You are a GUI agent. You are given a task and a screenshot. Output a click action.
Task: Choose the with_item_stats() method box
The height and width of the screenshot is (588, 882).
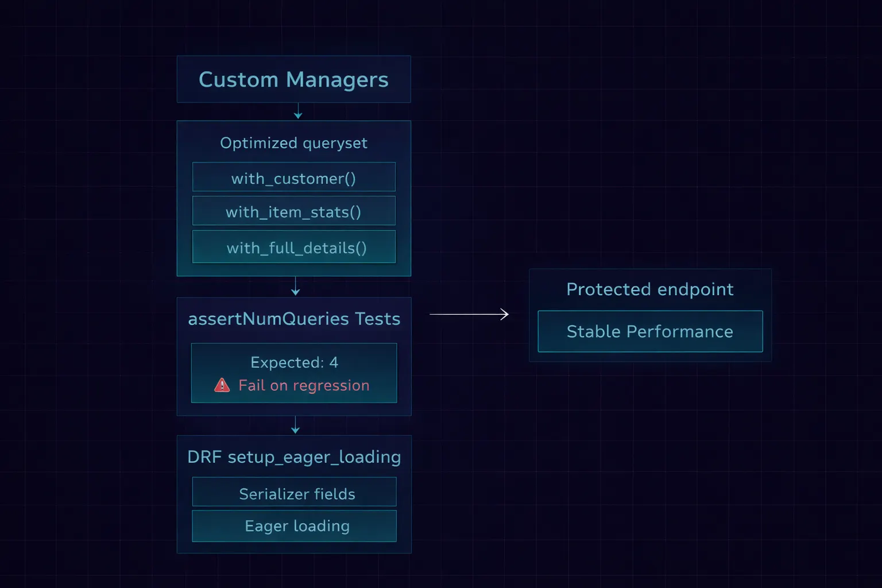[x=293, y=211]
